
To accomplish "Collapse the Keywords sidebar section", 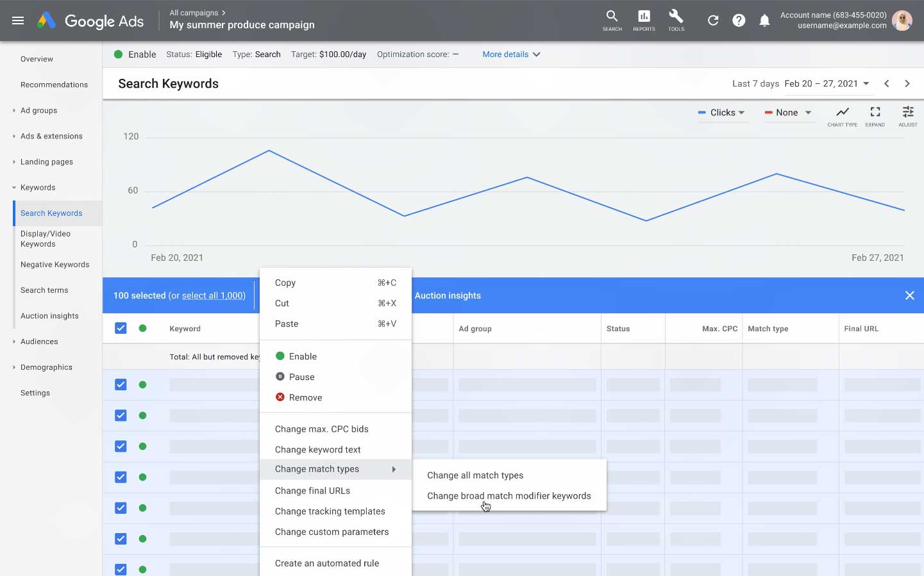I will click(13, 188).
